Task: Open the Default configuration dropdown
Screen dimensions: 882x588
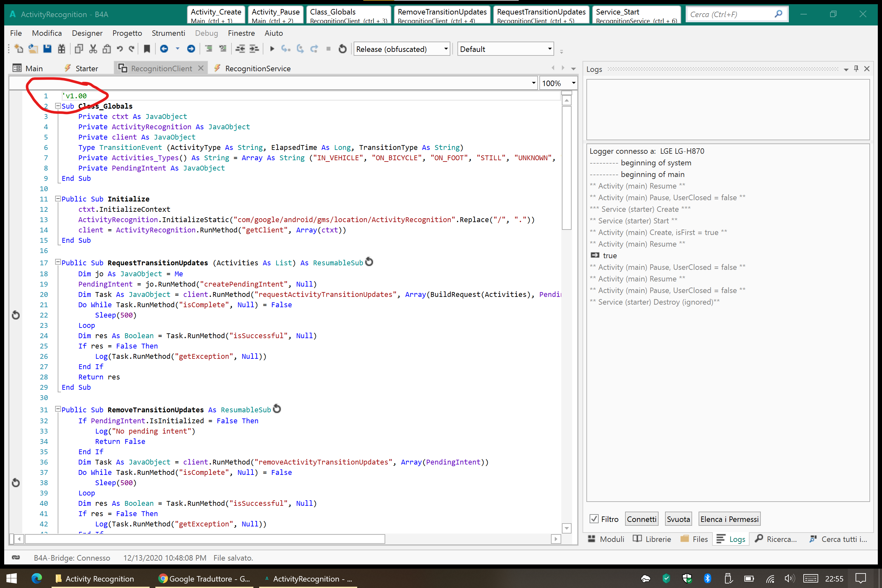Action: click(550, 49)
